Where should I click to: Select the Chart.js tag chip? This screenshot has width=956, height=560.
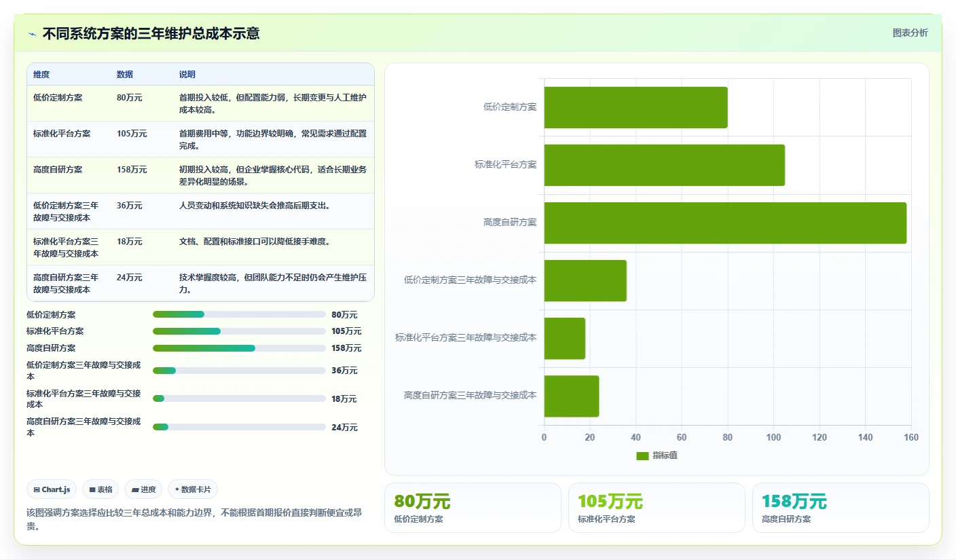[52, 489]
